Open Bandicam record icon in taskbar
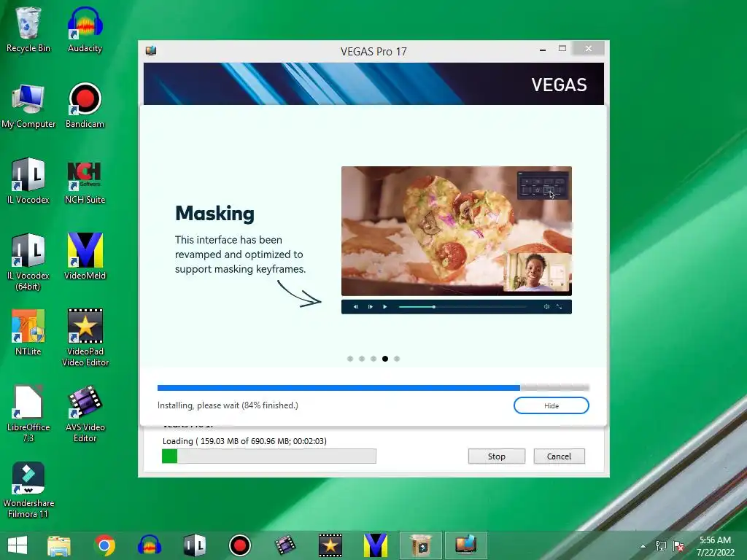Screen dimensions: 747x560 [x=239, y=545]
